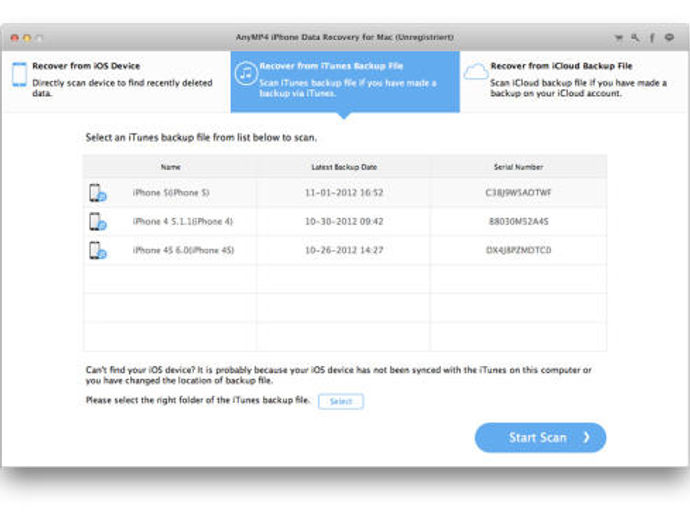Click the Start Scan button

coord(540,437)
